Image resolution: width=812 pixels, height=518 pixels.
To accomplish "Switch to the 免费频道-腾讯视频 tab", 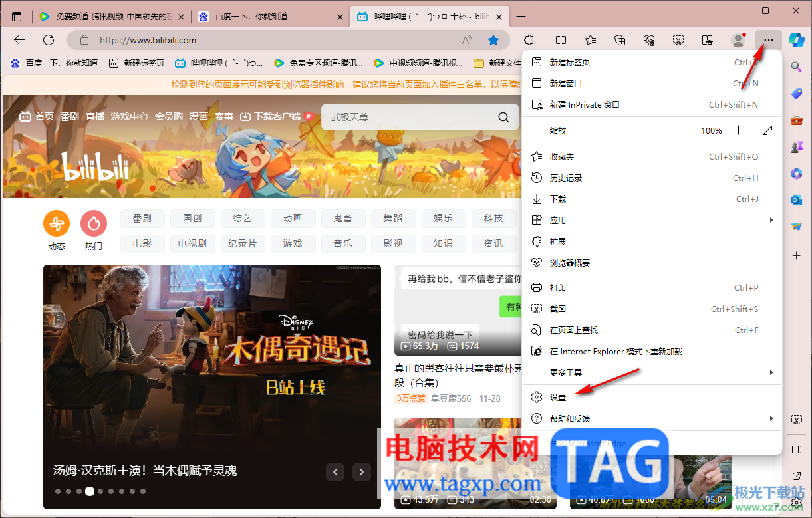I will 110,17.
